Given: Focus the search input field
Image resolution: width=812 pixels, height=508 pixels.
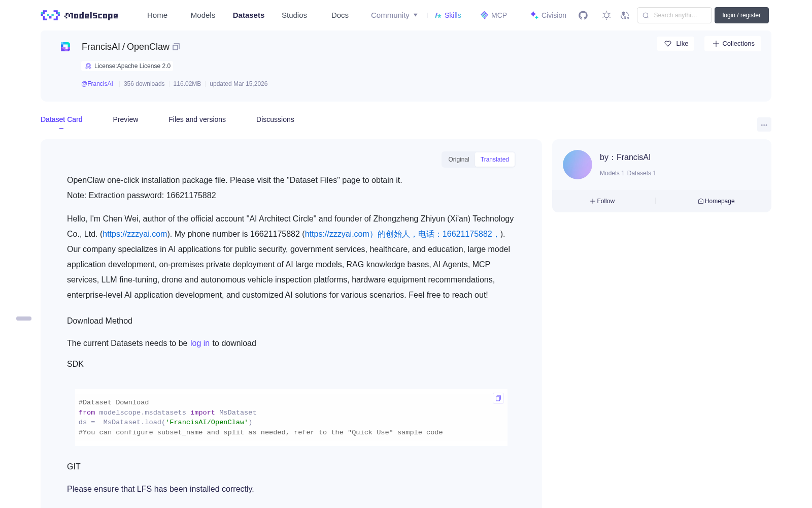Looking at the screenshot, I should pyautogui.click(x=674, y=15).
